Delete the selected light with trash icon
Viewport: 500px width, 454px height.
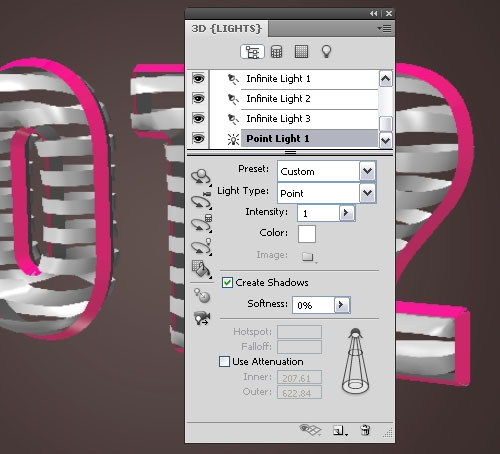click(365, 430)
